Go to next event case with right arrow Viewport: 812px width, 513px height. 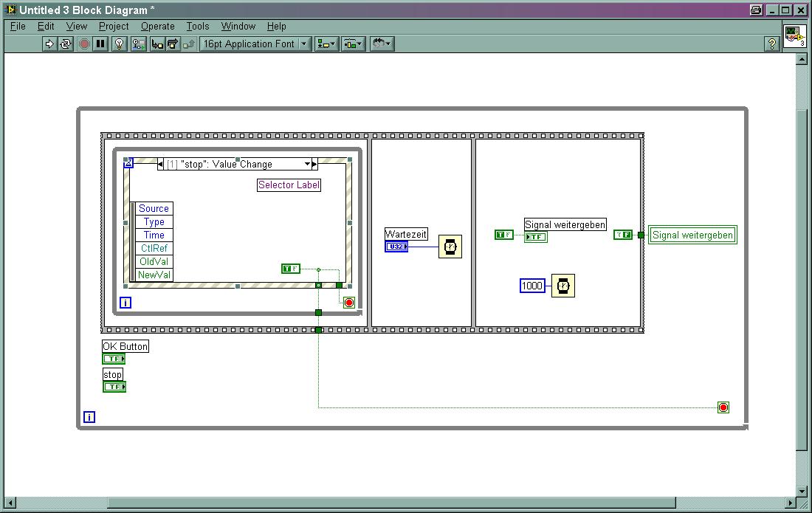[x=314, y=164]
